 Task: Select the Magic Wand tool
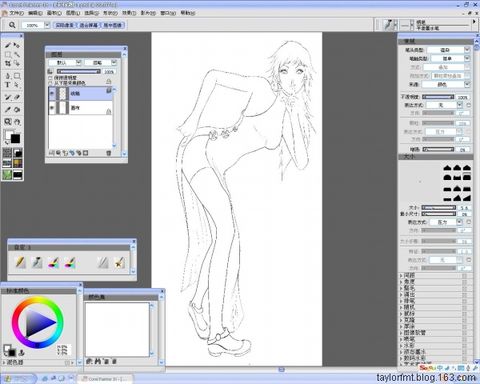pyautogui.click(x=16, y=54)
